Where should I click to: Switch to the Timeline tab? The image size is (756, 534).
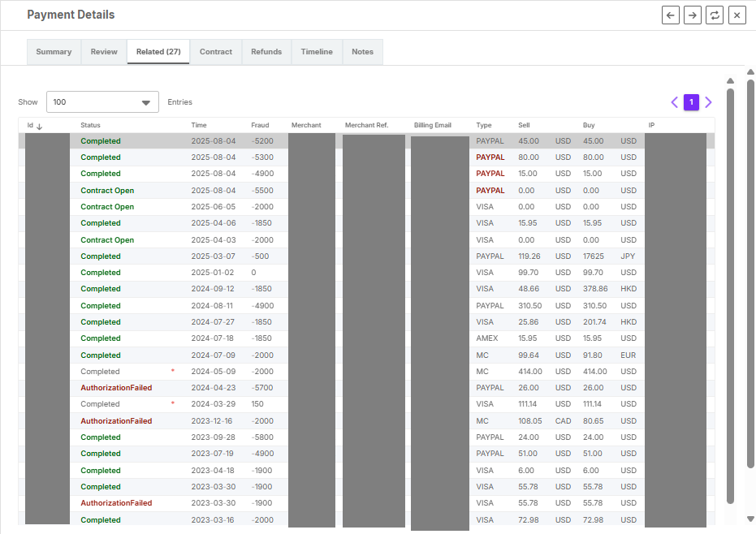point(316,51)
